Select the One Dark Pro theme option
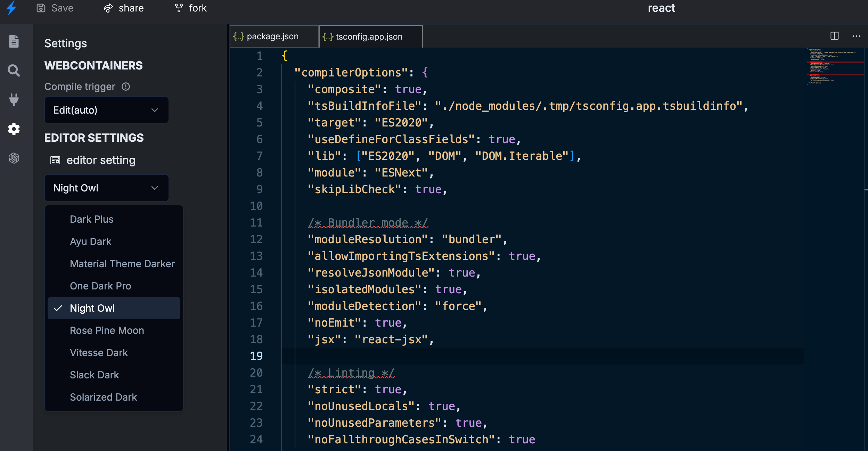The height and width of the screenshot is (451, 868). click(101, 286)
